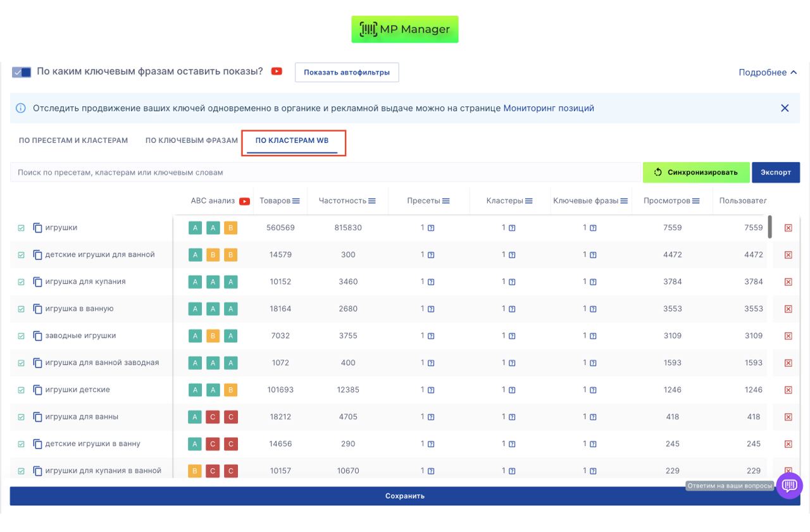Uncheck the детские игрушки для ванной checkbox
810x532 pixels.
tap(21, 255)
